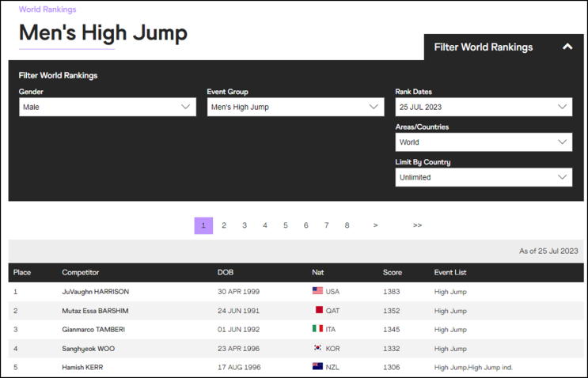Image resolution: width=588 pixels, height=378 pixels.
Task: Go to page 3 of rankings
Action: (245, 225)
